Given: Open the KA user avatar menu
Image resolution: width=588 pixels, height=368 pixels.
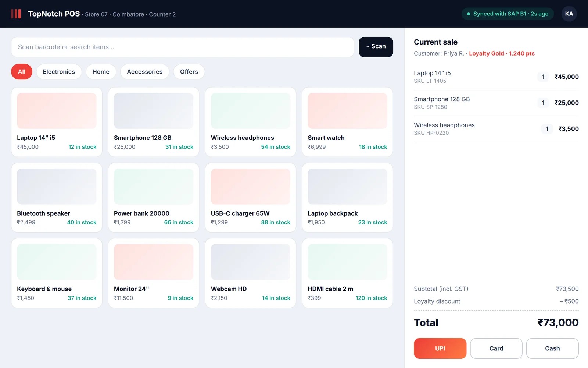Looking at the screenshot, I should coord(569,14).
